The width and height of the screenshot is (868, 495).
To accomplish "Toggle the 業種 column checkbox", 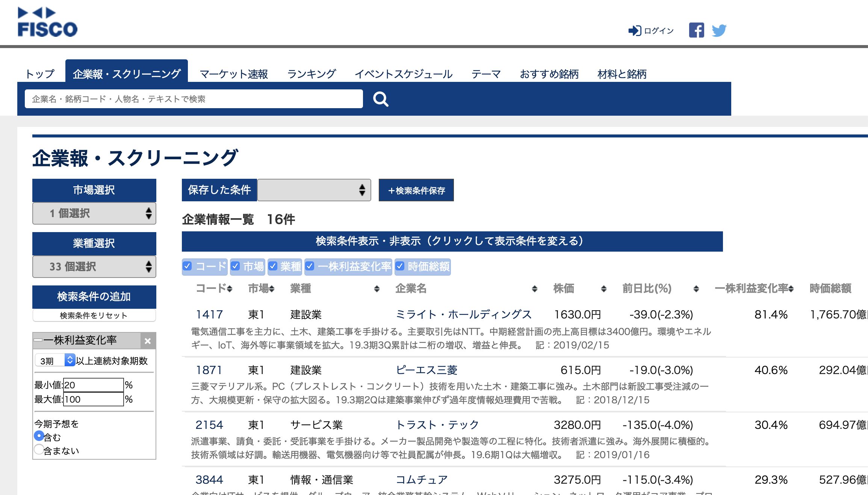I will pos(273,266).
